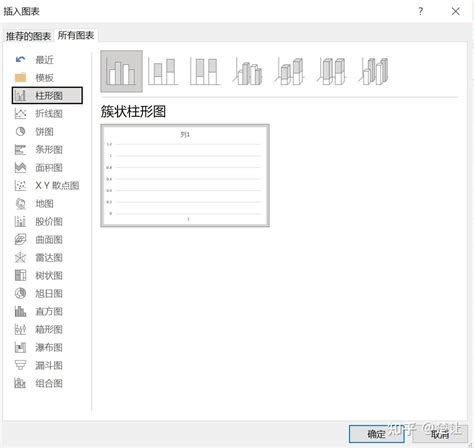Viewport: 474px width, 448px height.
Task: Select the clustered column chart subtype icon
Action: coord(121,71)
